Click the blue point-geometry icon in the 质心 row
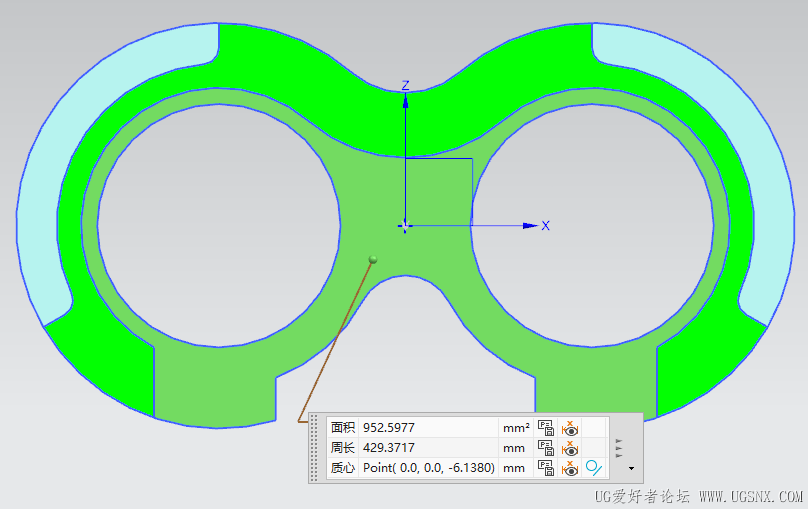The width and height of the screenshot is (808, 509). tap(594, 468)
